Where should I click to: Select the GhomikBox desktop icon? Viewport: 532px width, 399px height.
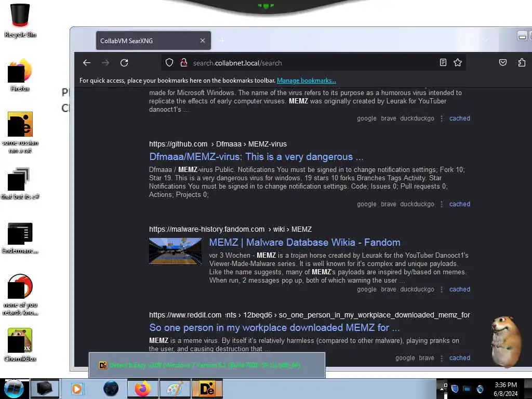click(20, 344)
